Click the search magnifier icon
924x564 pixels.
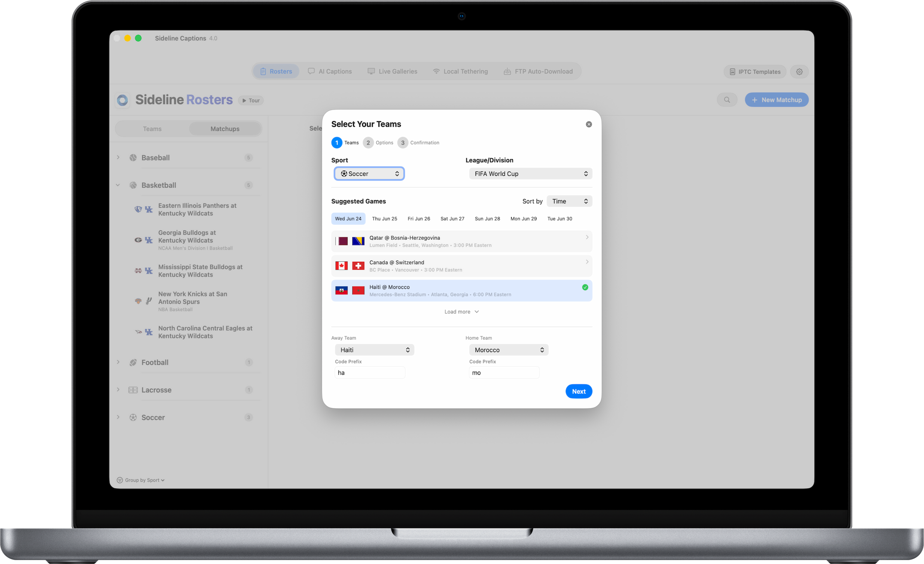coord(727,100)
